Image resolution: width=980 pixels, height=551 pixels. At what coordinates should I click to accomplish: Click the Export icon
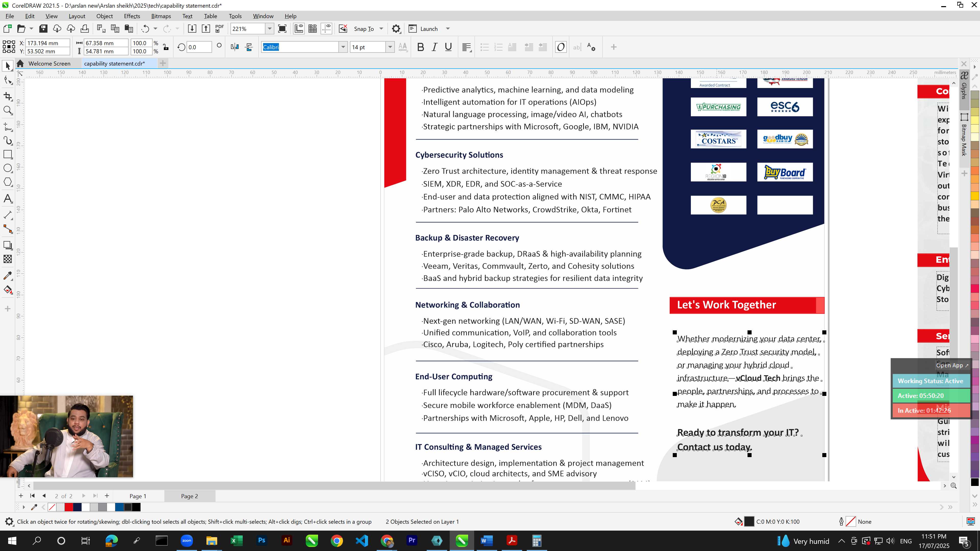point(206,29)
